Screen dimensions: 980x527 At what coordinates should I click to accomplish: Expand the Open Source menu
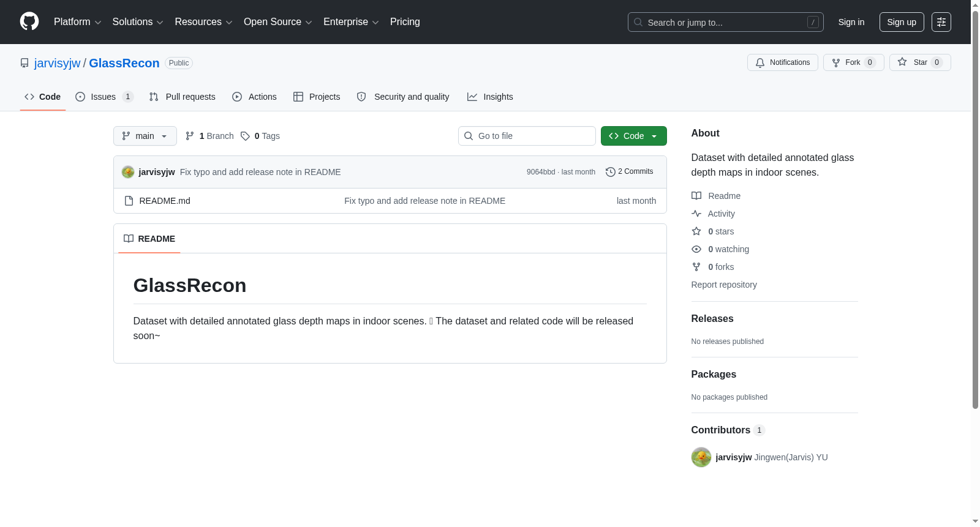(278, 22)
